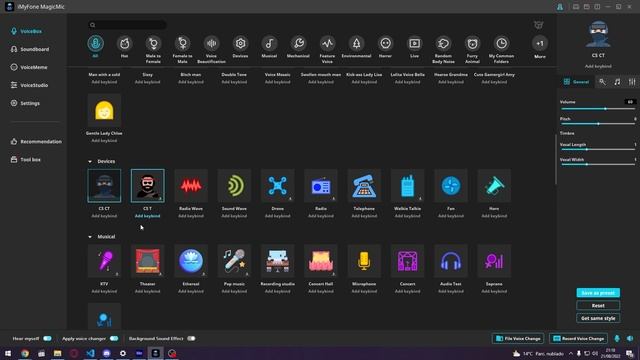The height and width of the screenshot is (360, 640).
Task: Adjust the Vocal Length slider
Action: [598, 149]
